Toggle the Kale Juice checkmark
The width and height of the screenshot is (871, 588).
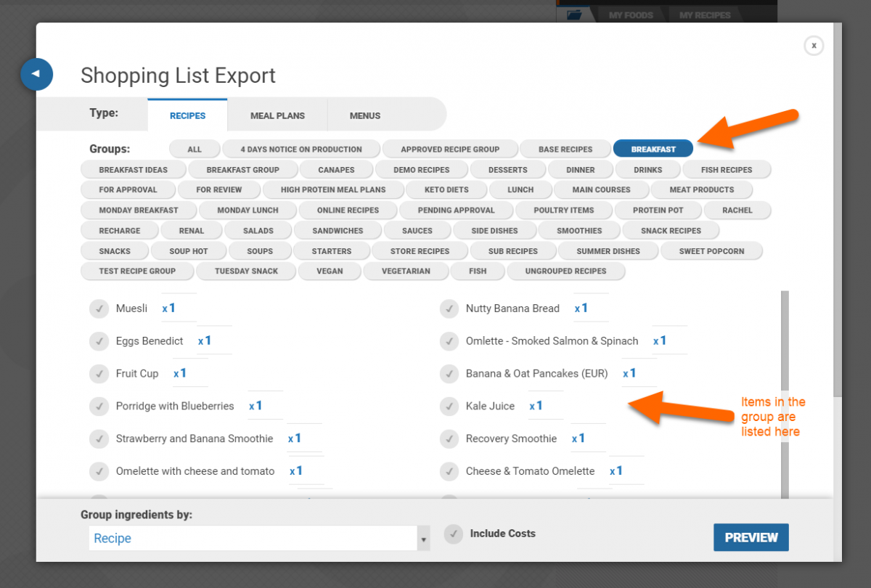point(449,407)
